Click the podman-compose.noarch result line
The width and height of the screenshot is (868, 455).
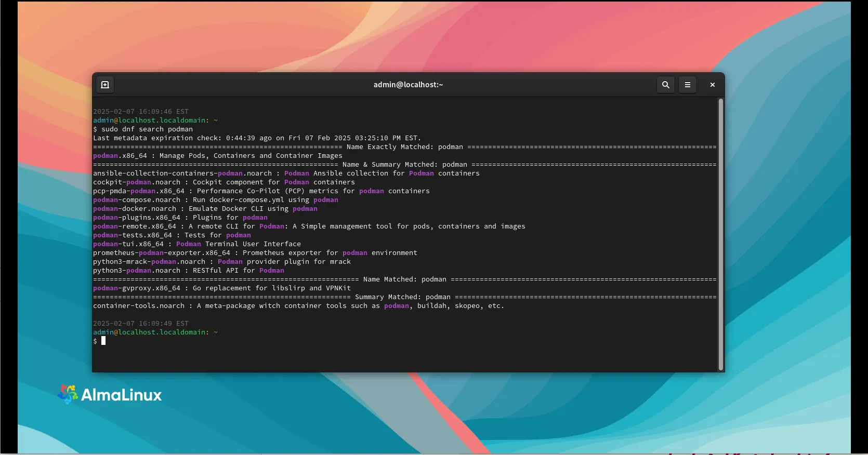click(x=216, y=200)
